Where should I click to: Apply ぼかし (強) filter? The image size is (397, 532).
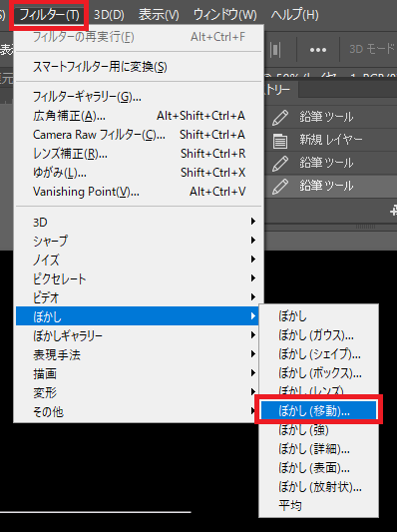point(318,430)
